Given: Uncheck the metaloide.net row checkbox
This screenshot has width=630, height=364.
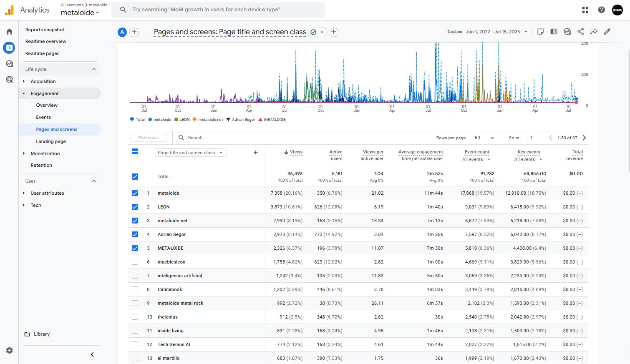Looking at the screenshot, I should tap(135, 221).
